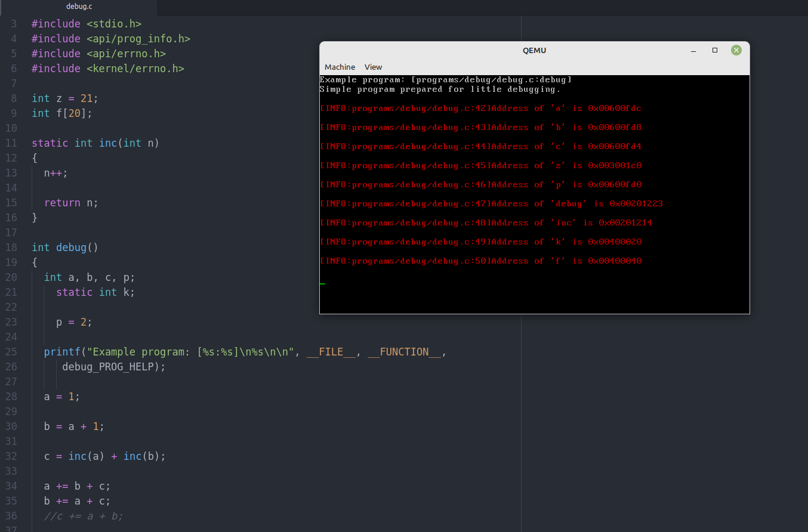
Task: Click the 'int z = 21;' line
Action: click(x=65, y=98)
